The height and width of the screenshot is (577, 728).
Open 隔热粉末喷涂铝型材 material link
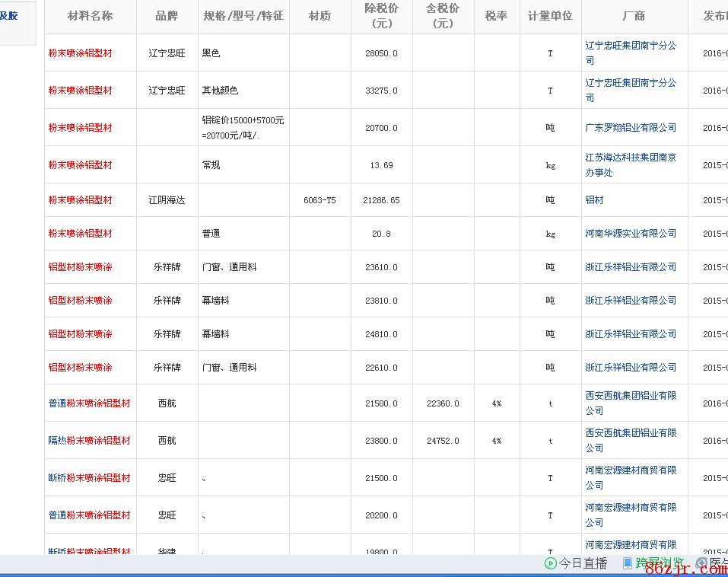coord(89,441)
